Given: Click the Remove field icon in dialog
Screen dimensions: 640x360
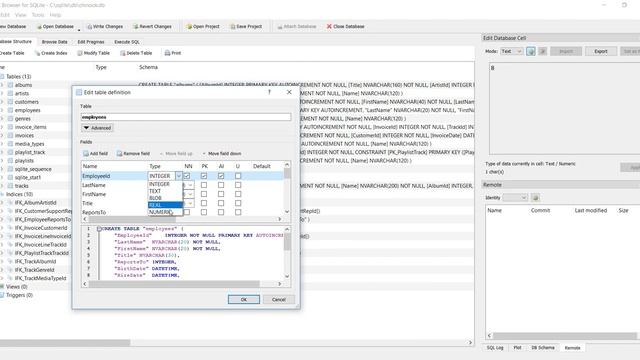Looking at the screenshot, I should (120, 153).
